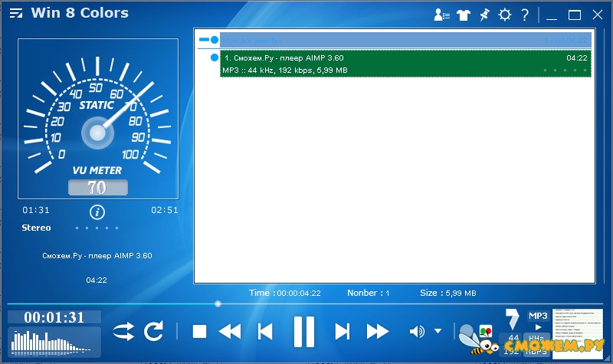Click the remaining time 02:51
Screen dimensions: 613x364
(164, 210)
